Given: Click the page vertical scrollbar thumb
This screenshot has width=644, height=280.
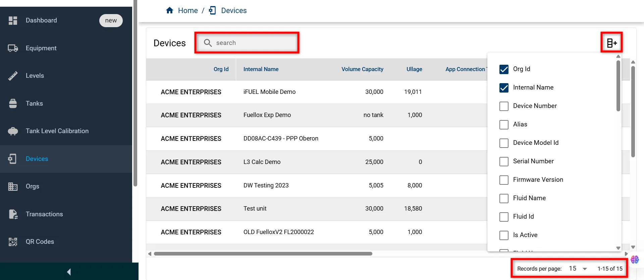Looking at the screenshot, I should coord(633,112).
